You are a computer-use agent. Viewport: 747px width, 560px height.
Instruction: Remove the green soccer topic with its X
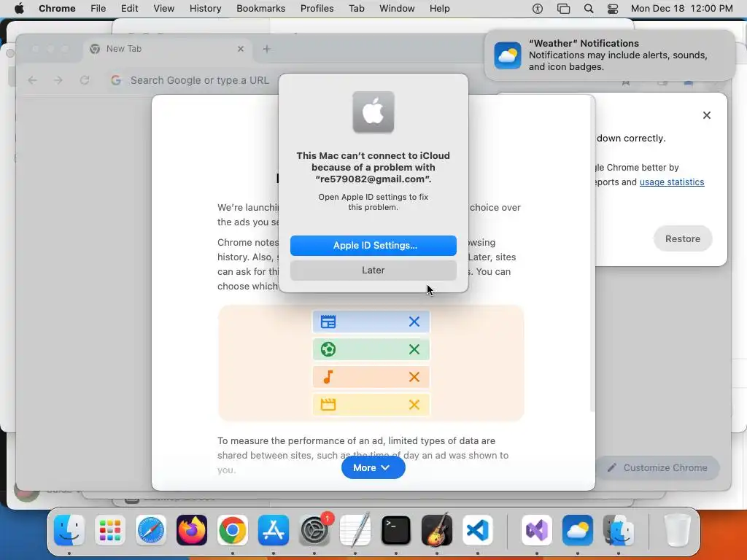point(414,349)
